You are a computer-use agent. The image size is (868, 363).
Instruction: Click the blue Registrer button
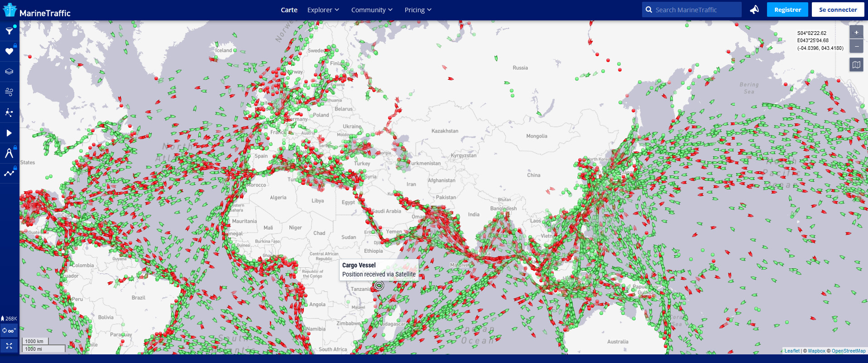point(787,10)
